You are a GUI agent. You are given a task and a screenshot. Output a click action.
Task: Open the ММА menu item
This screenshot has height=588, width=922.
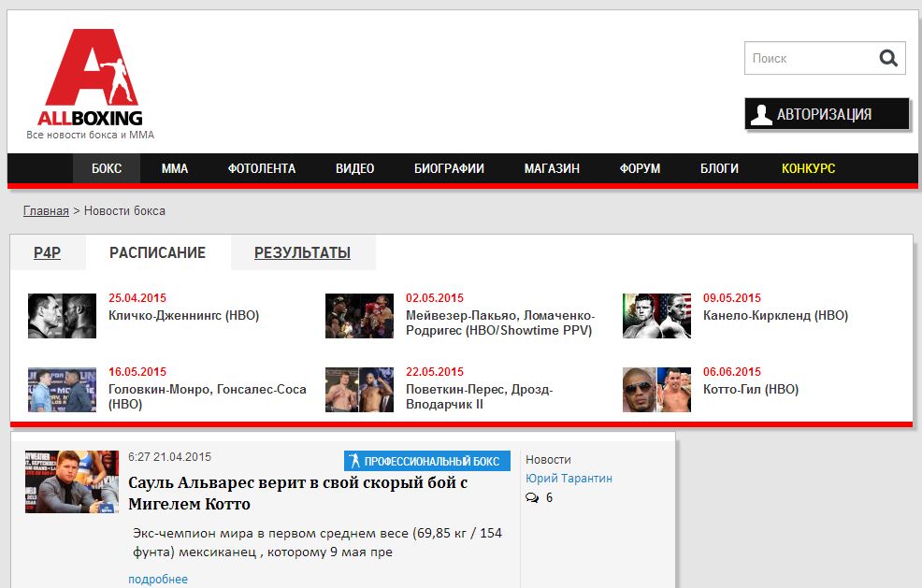174,168
